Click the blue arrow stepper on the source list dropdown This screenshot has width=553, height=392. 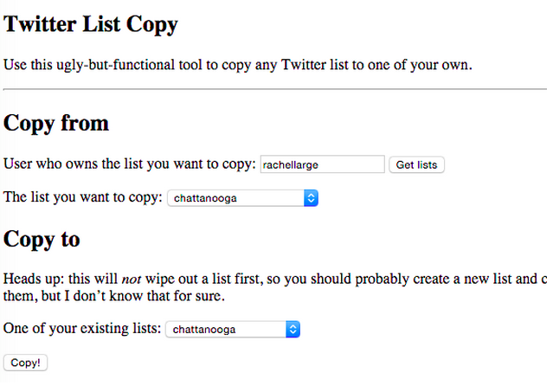pos(312,198)
